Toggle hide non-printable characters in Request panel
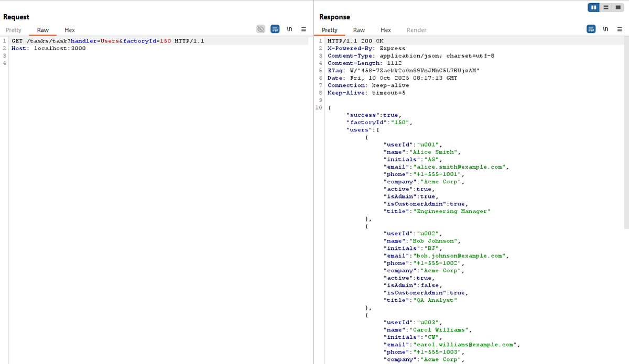 [x=261, y=29]
